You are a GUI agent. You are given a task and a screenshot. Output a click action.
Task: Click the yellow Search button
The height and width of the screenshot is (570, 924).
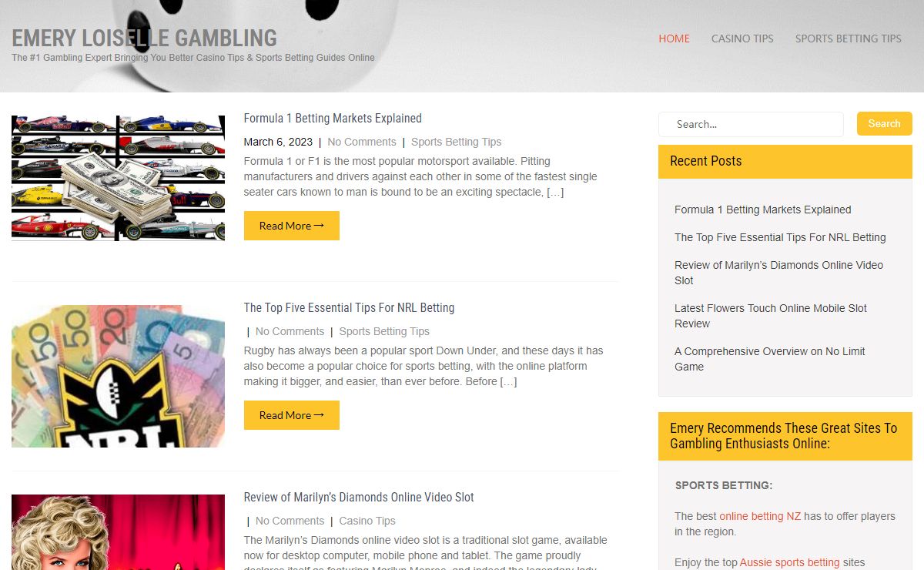click(884, 123)
